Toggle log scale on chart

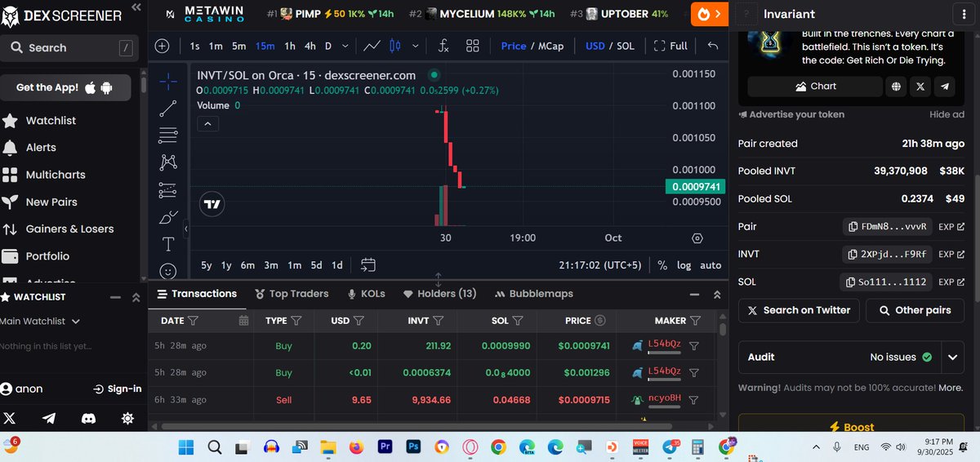coord(684,265)
